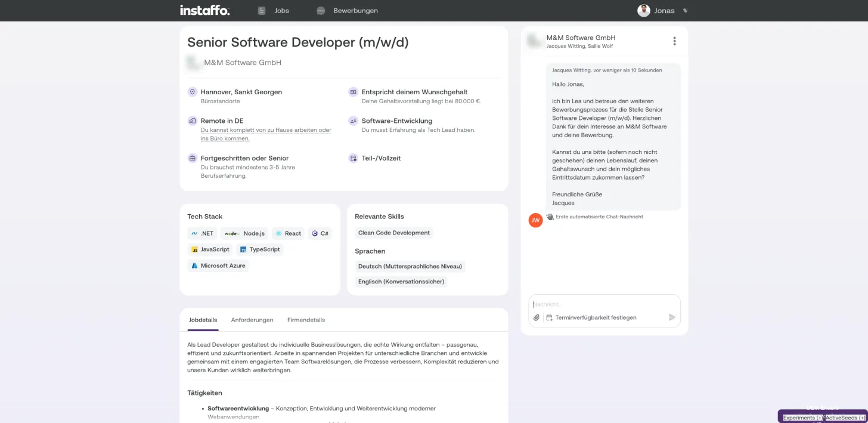Click the React tech stack tag

[x=288, y=233]
